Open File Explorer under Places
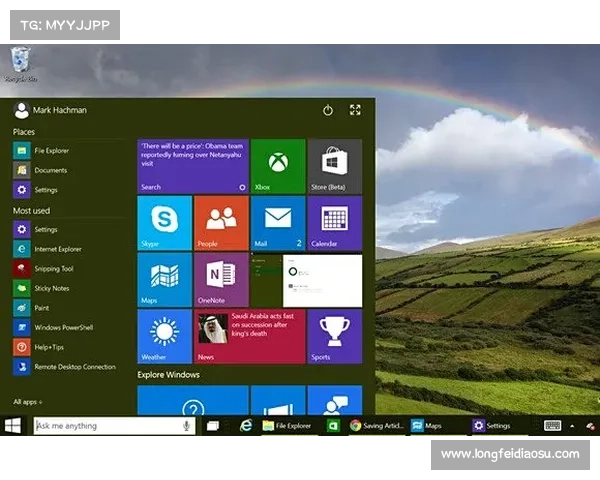 51,150
